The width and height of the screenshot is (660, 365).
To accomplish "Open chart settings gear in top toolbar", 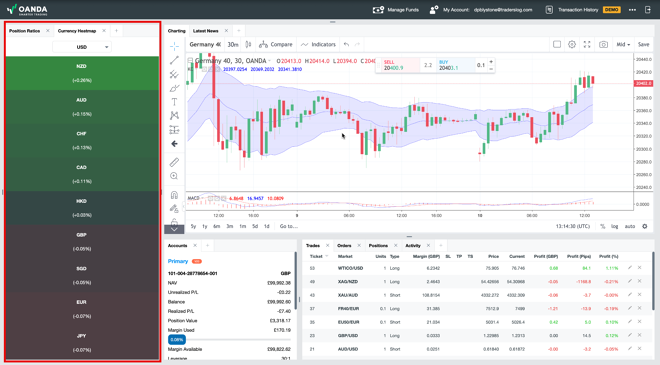I will tap(572, 44).
